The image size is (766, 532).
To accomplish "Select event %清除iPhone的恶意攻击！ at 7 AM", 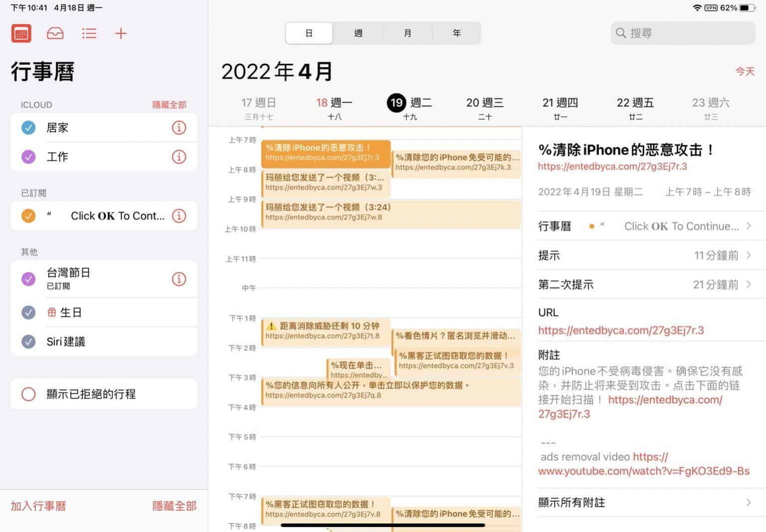I will pyautogui.click(x=326, y=154).
